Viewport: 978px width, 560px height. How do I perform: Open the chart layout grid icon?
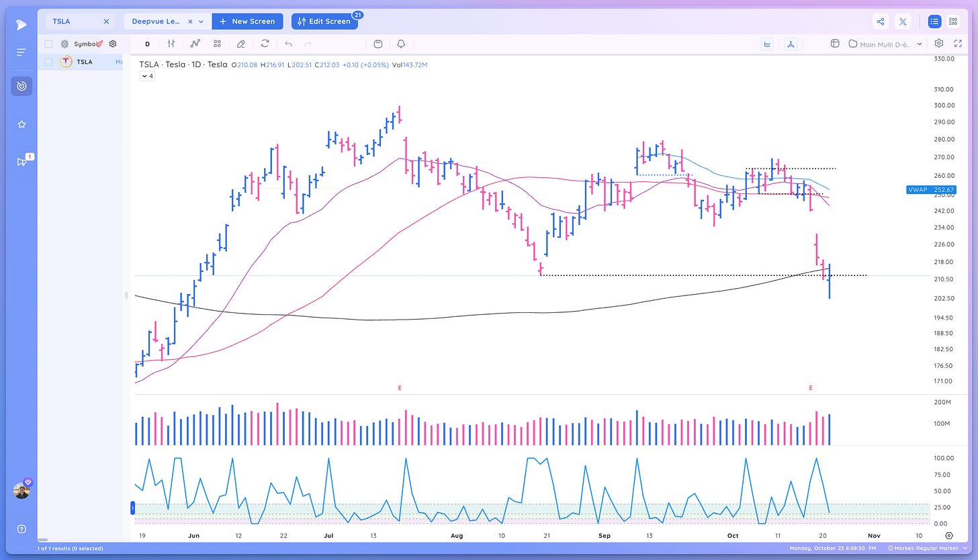(218, 44)
